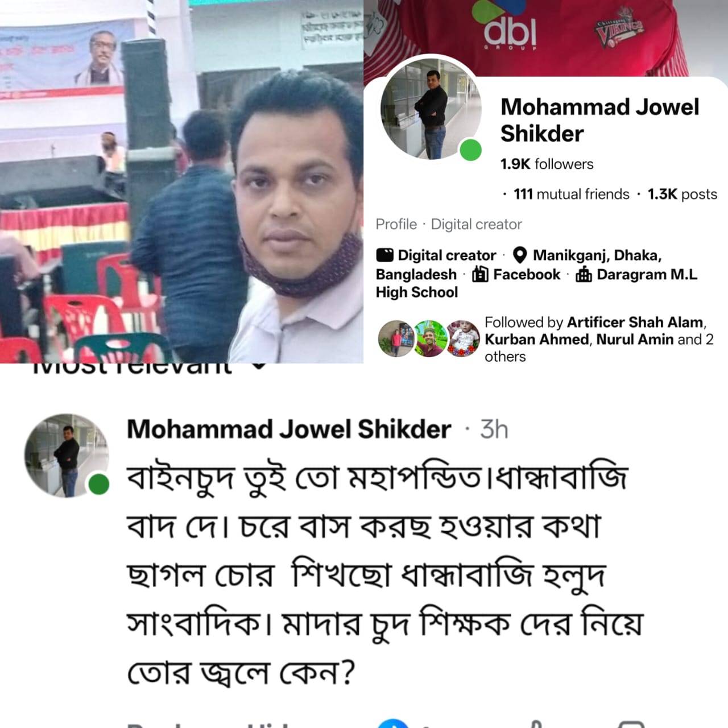
Task: Click the location pin icon beside Manikganj
Action: click(x=520, y=255)
